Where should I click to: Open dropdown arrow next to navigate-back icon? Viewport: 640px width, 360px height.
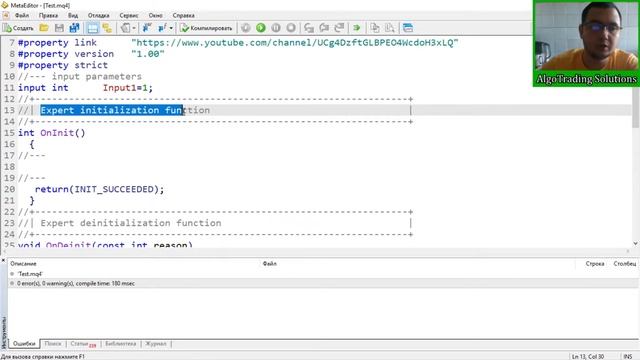tap(134, 28)
